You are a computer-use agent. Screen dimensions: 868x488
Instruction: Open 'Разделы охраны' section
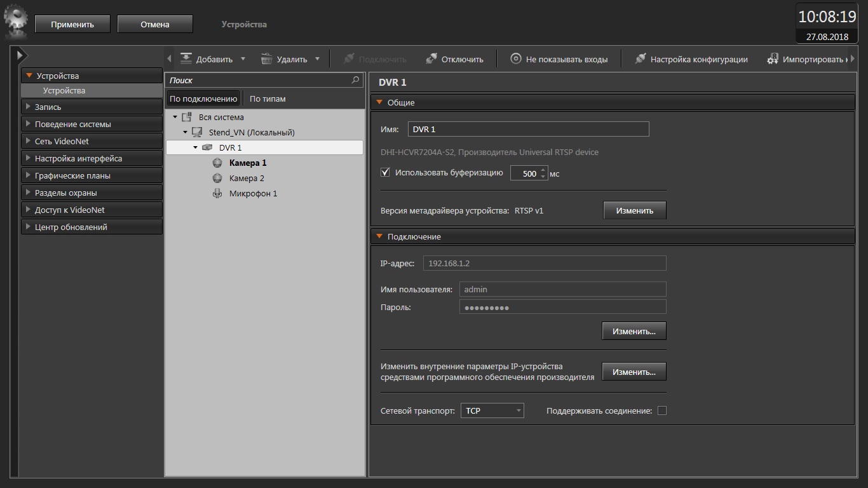(x=92, y=193)
